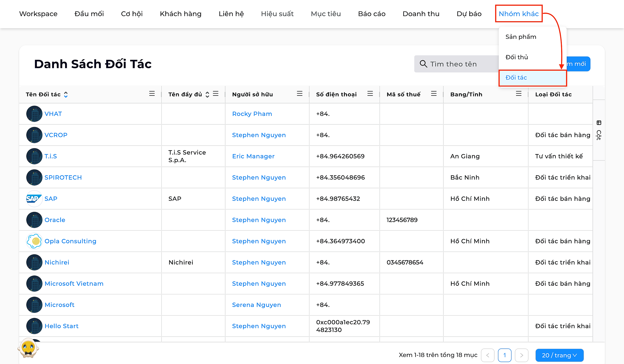Viewport: 624px width, 364px height.
Task: Open owner Rocky Pham profile
Action: click(252, 114)
